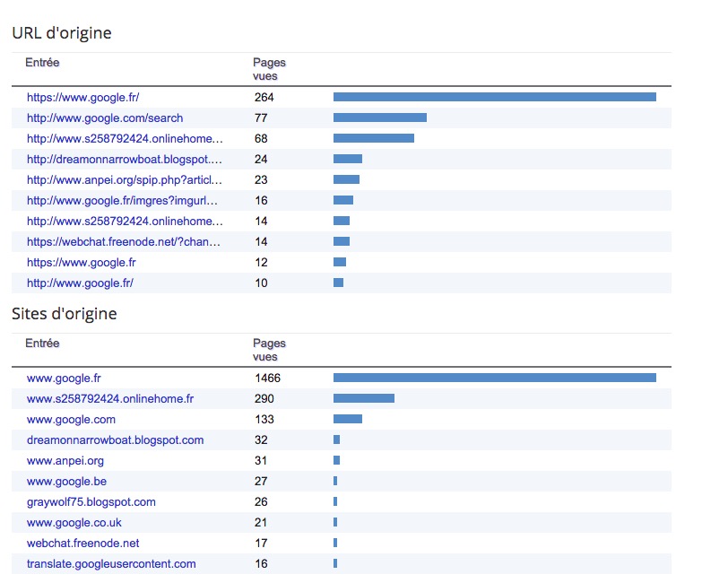Viewport: 728px width, 583px height.
Task: Open the graywolf75.blogspot.com site entry
Action: pos(91,502)
